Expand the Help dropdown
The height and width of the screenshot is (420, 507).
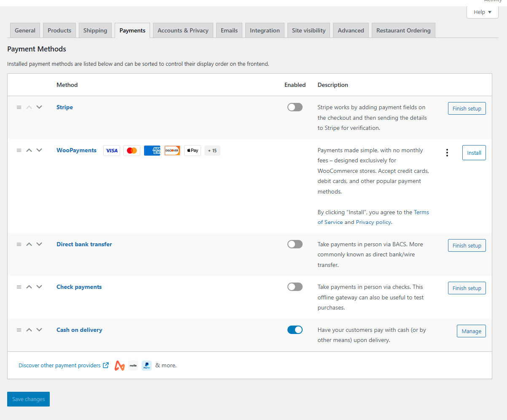[x=483, y=12]
